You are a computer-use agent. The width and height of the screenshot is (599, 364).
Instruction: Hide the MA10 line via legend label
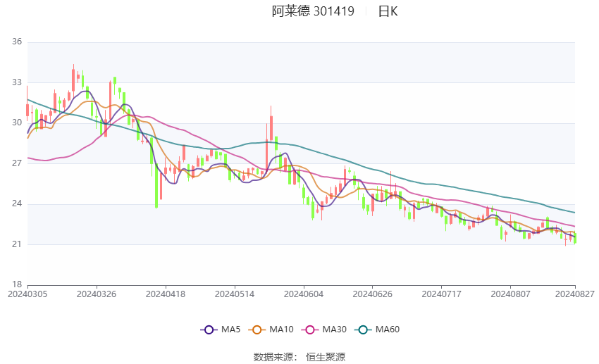coord(281,330)
